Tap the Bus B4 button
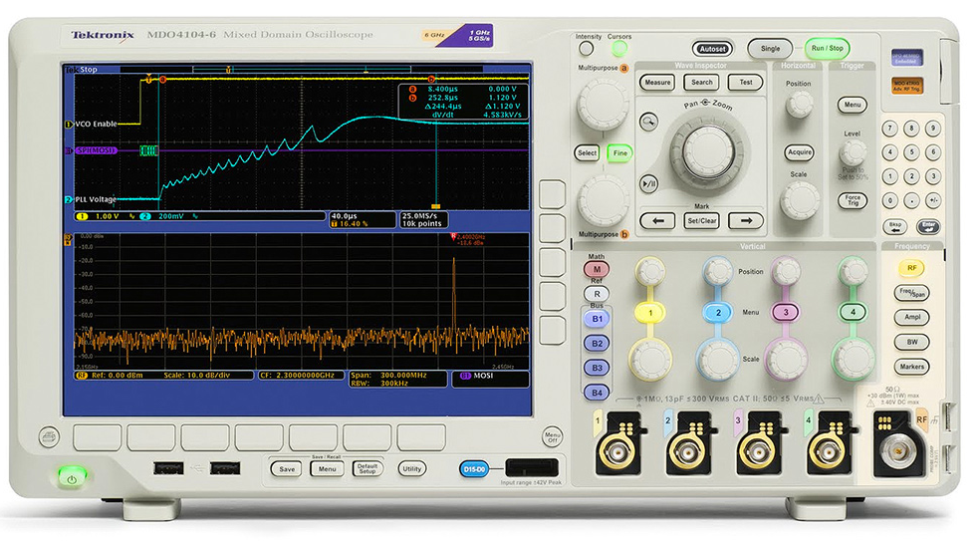980x544 pixels. tap(597, 393)
